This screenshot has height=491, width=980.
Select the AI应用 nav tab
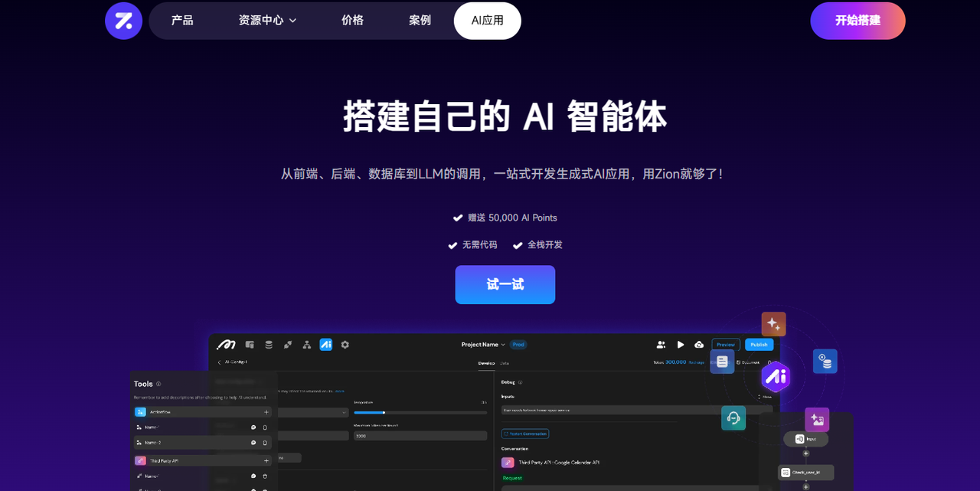[488, 21]
